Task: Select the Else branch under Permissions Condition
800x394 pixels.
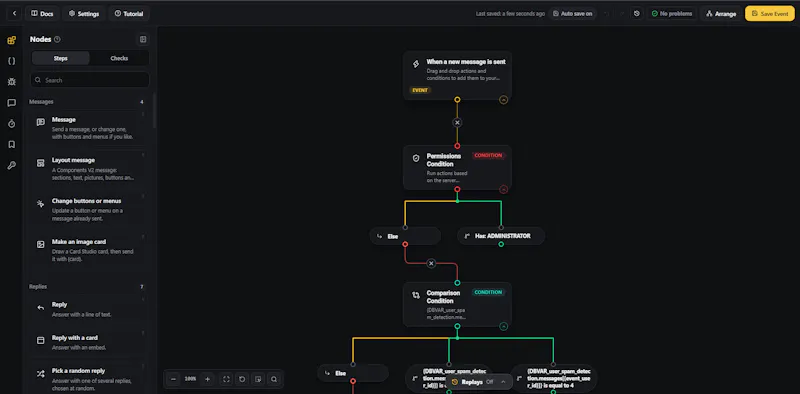Action: 405,236
